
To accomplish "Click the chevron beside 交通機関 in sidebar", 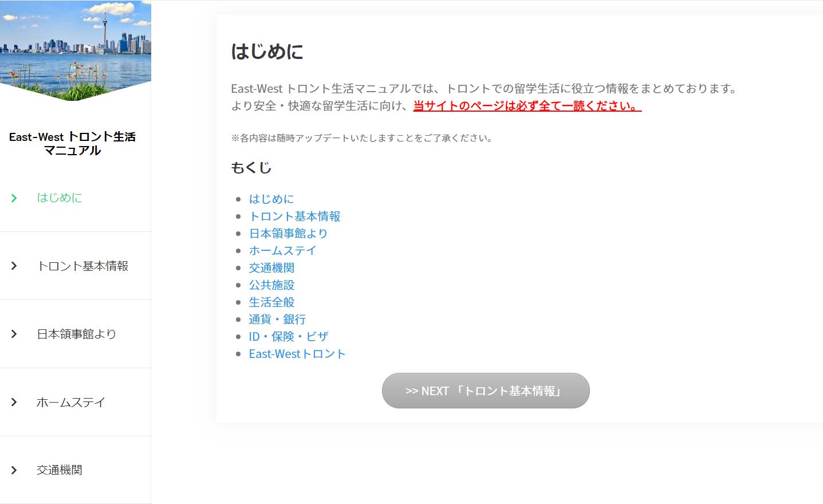I will pyautogui.click(x=14, y=471).
